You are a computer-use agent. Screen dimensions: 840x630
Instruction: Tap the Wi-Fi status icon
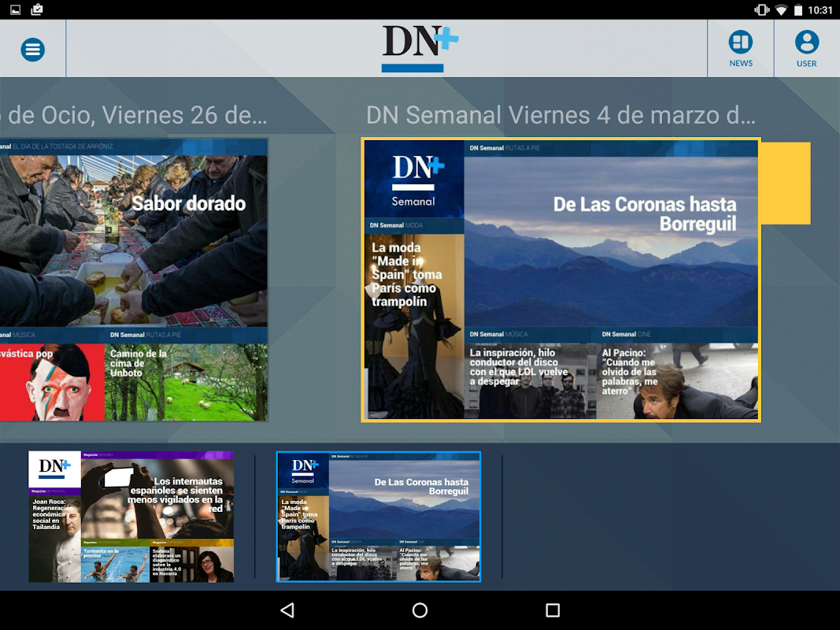point(781,9)
